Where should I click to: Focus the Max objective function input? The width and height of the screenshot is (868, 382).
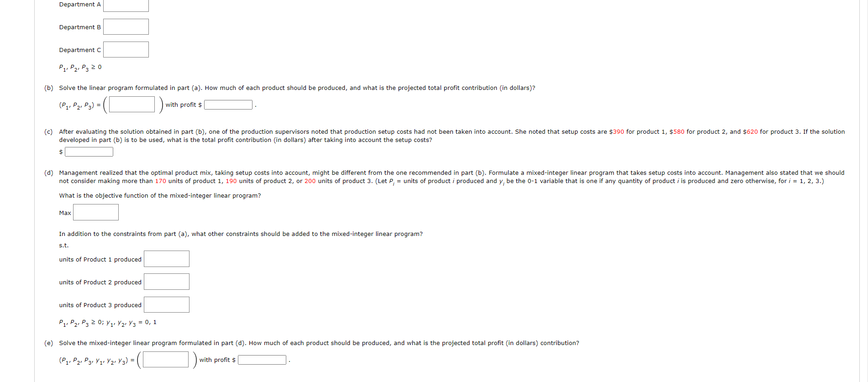96,212
